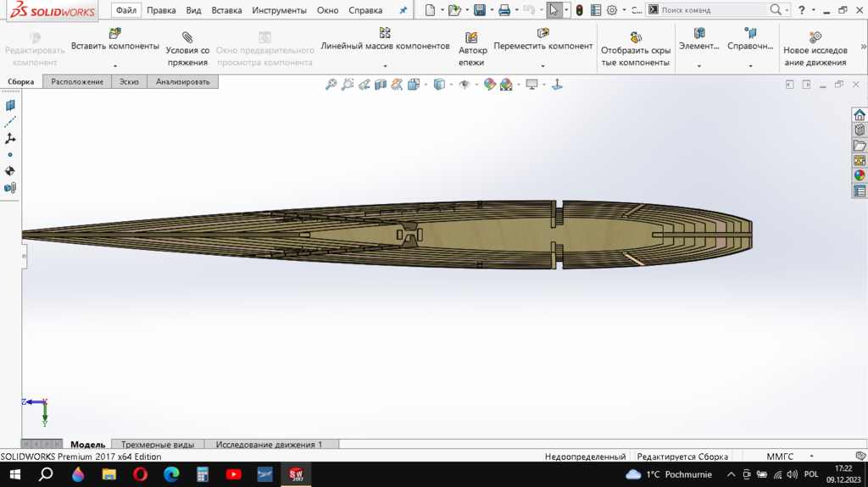Viewport: 868px width, 487px height.
Task: Click the Условия сопряжения (Mate) button
Action: [187, 49]
